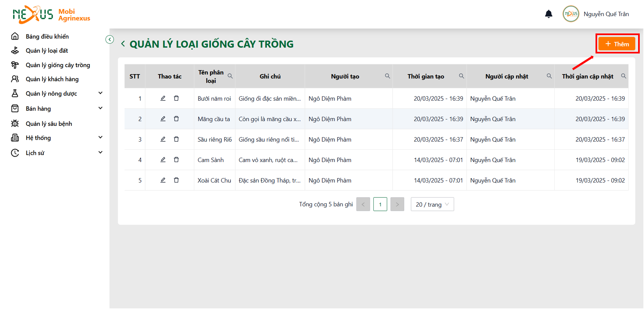Expand the Quản lý nông dược submenu chevron

pyautogui.click(x=101, y=93)
